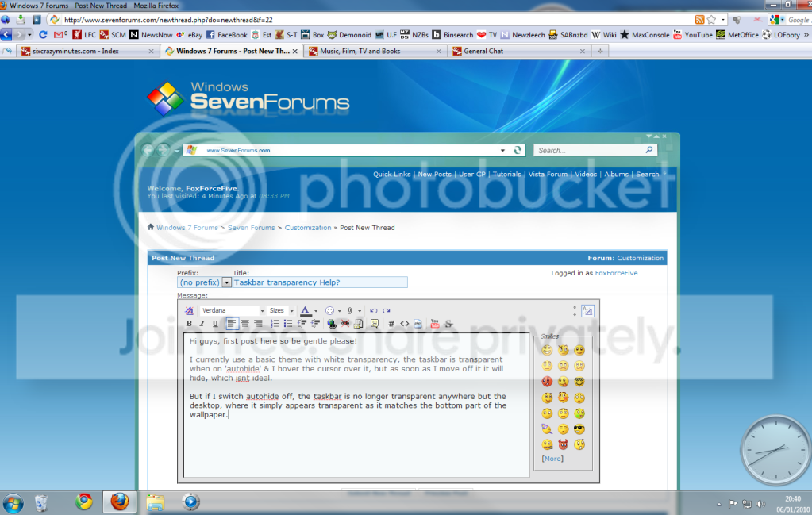
Task: Click the Customization breadcrumb link
Action: point(308,228)
